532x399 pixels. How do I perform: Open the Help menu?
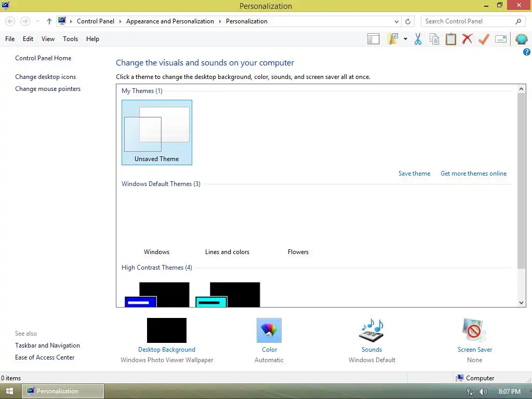click(x=92, y=39)
